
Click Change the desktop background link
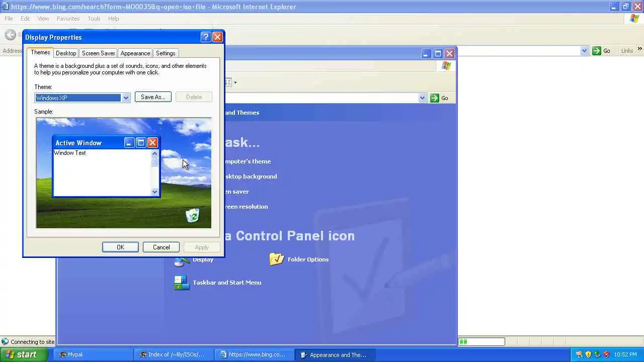251,176
